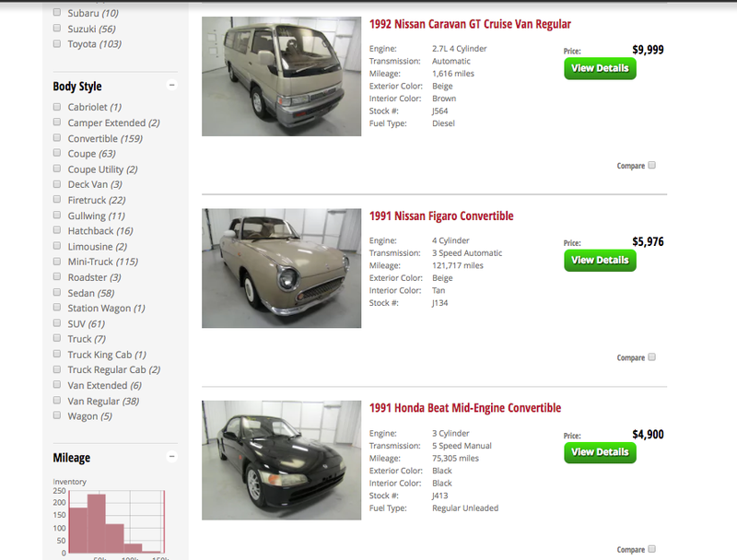
Task: Filter by Sedan body style
Action: click(x=57, y=292)
